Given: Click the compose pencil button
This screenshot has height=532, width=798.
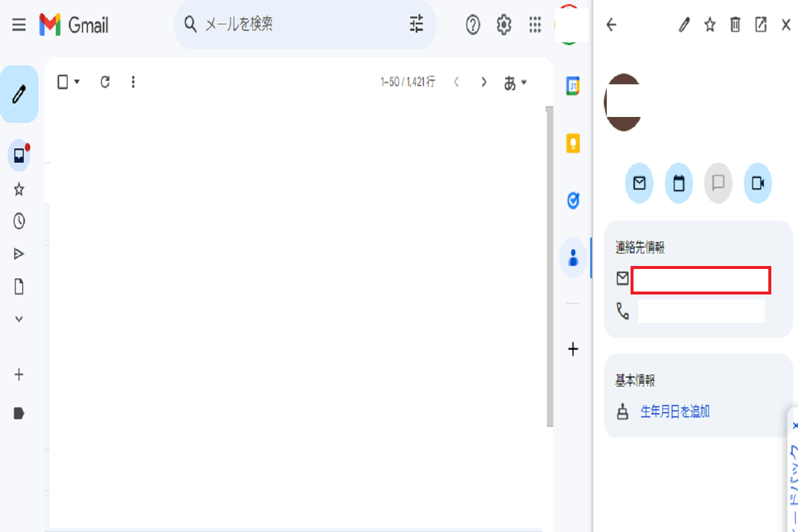Looking at the screenshot, I should click(x=20, y=94).
